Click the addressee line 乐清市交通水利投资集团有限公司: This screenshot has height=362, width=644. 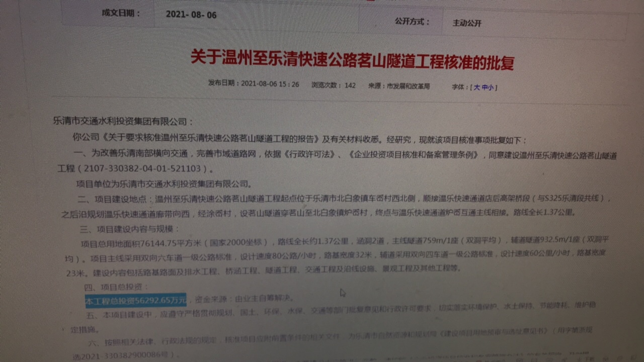point(123,121)
